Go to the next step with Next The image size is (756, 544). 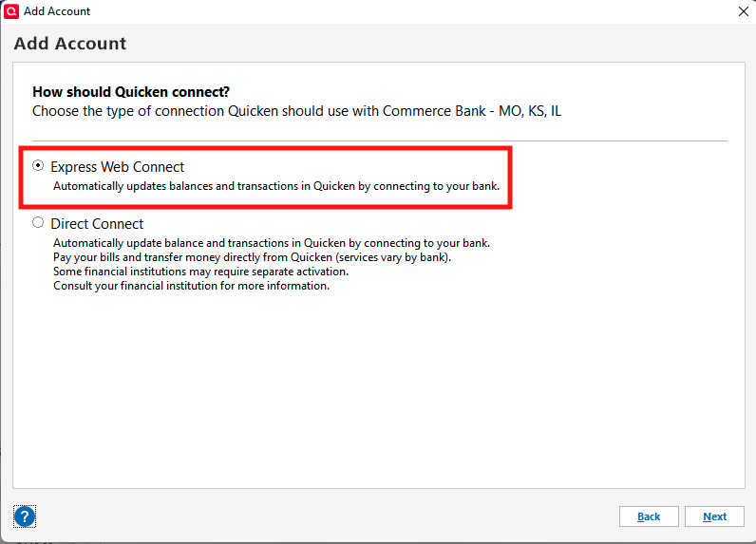click(x=714, y=516)
